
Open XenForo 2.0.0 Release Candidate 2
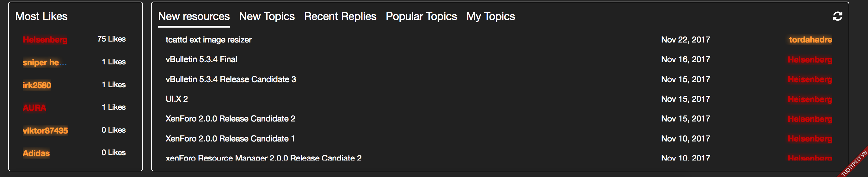230,119
